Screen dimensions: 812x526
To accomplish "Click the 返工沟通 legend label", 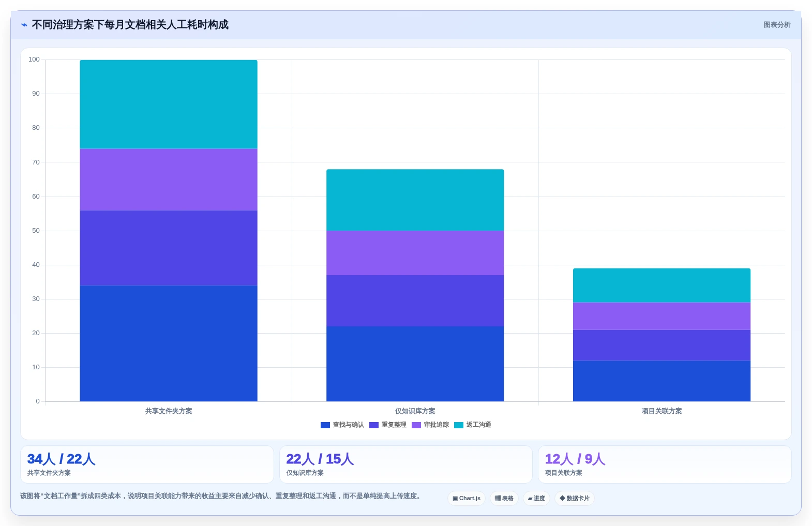I will point(479,425).
